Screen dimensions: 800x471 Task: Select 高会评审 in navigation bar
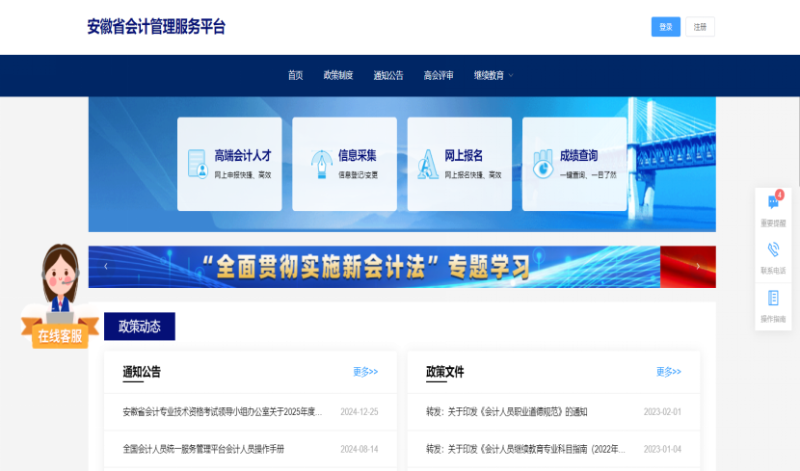[x=438, y=75]
